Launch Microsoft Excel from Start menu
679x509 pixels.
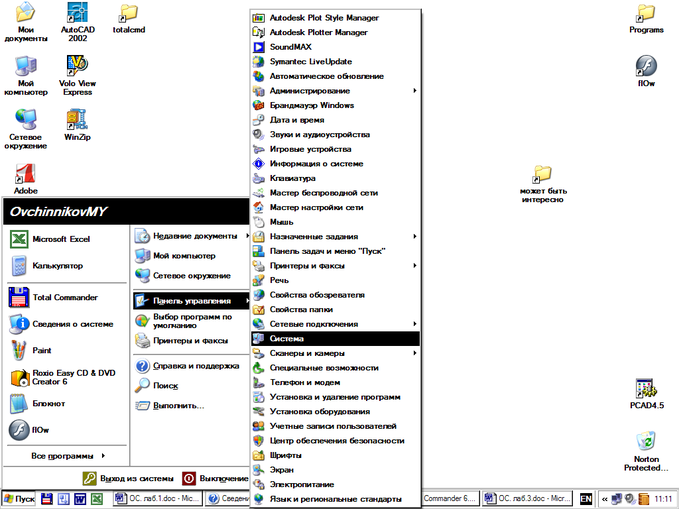pyautogui.click(x=67, y=239)
